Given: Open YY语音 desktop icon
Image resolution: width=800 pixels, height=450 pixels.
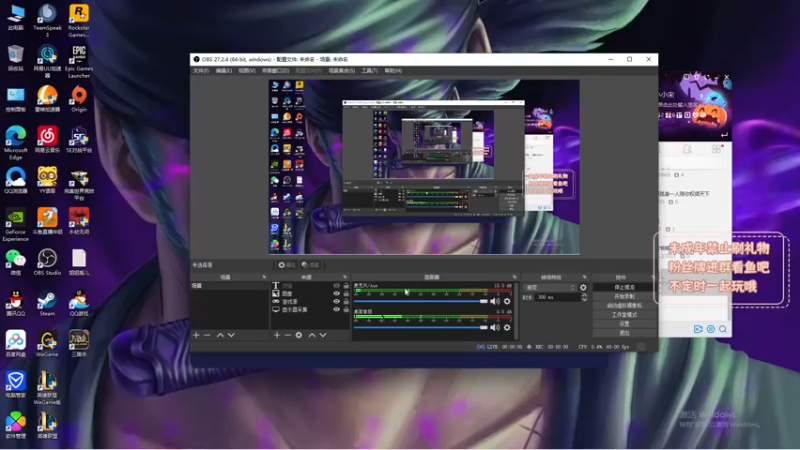Looking at the screenshot, I should click(x=47, y=180).
